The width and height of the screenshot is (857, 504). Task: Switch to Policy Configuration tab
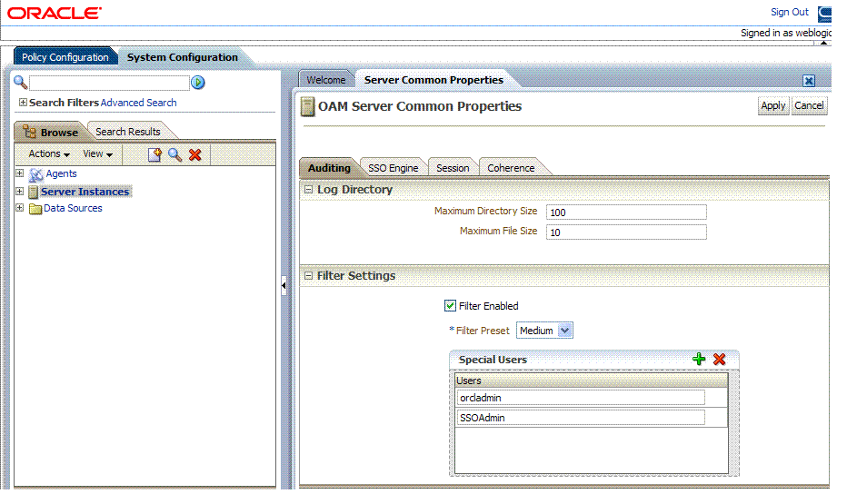[65, 57]
